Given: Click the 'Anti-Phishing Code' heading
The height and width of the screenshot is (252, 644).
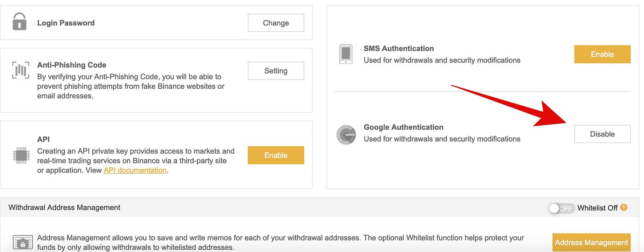Looking at the screenshot, I should coord(72,65).
